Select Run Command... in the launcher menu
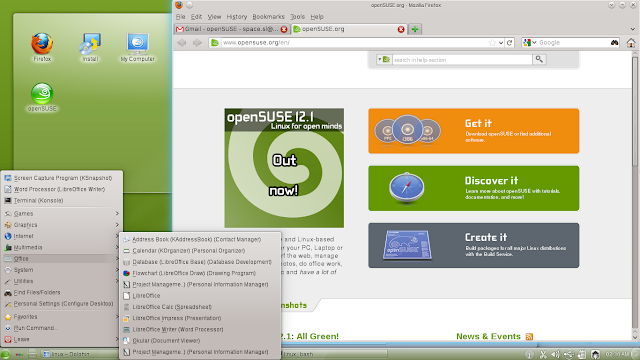This screenshot has height=360, width=640. pyautogui.click(x=62, y=328)
